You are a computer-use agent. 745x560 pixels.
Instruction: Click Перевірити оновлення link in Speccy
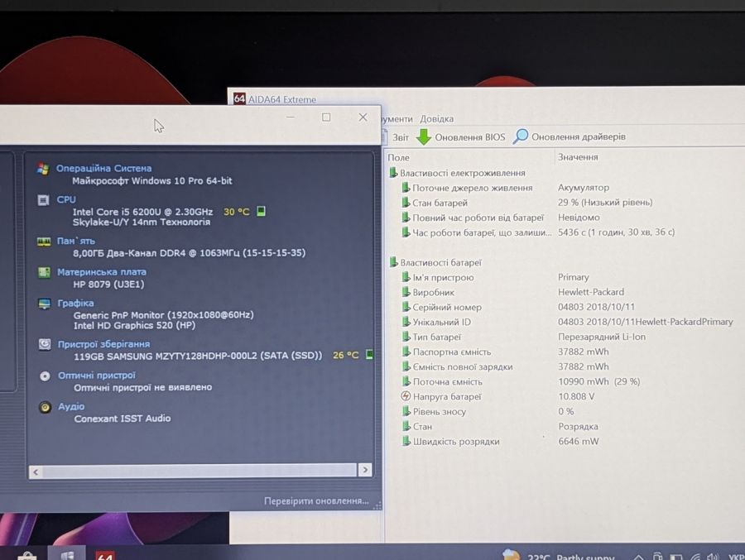pos(316,500)
